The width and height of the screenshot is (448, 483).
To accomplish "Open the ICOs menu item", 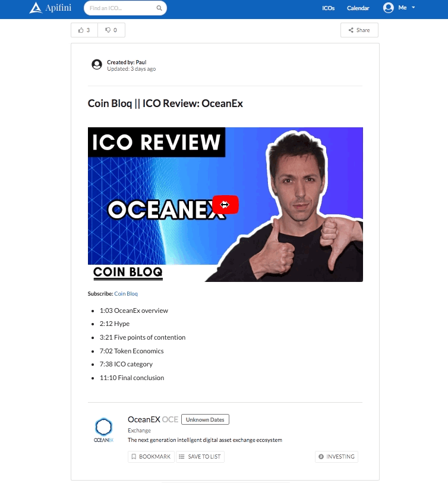I will pos(329,8).
